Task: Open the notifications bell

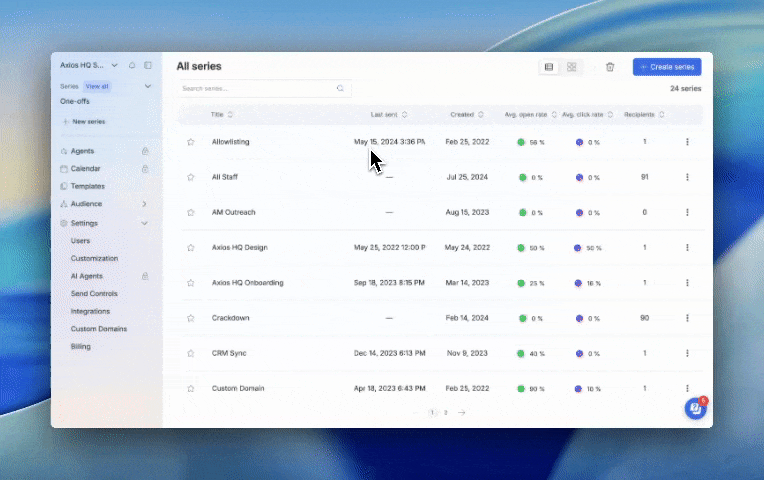Action: click(132, 65)
